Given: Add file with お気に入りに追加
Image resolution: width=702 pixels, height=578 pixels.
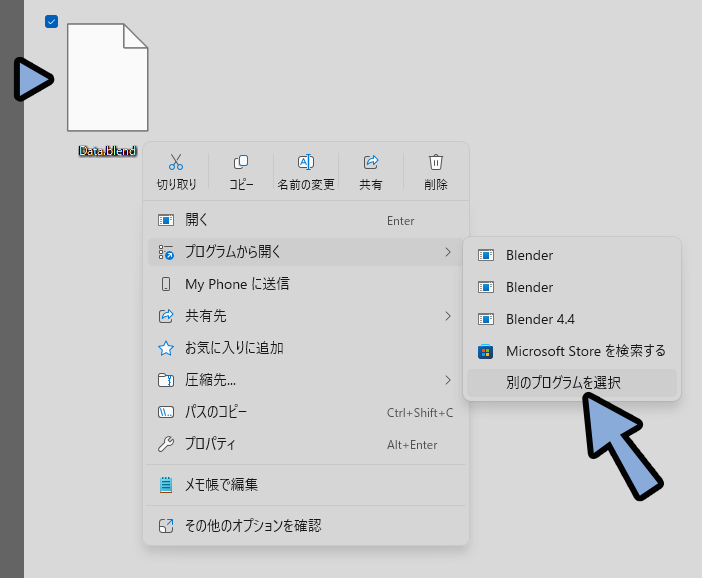Looking at the screenshot, I should [x=234, y=348].
